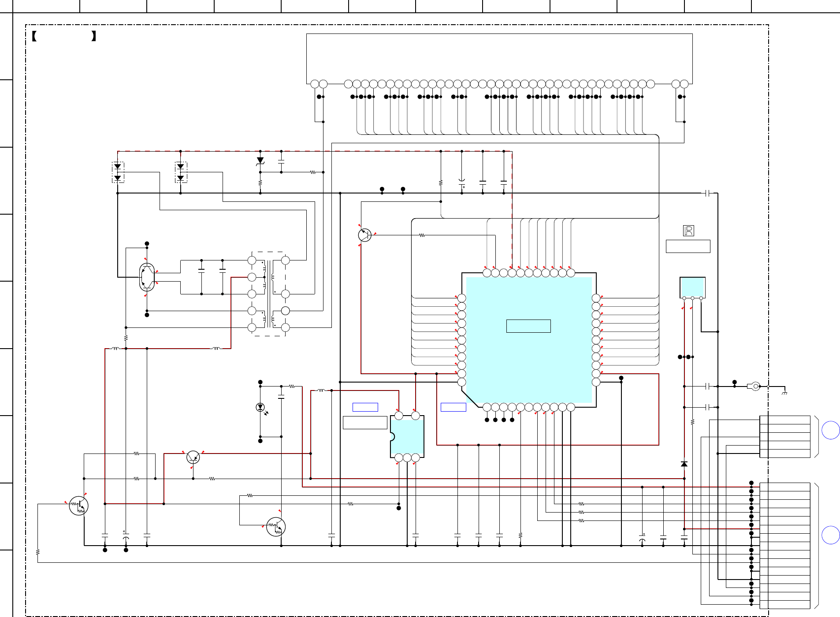The width and height of the screenshot is (840, 617).
Task: Select the LED symbol with arrows
Action: (x=261, y=408)
